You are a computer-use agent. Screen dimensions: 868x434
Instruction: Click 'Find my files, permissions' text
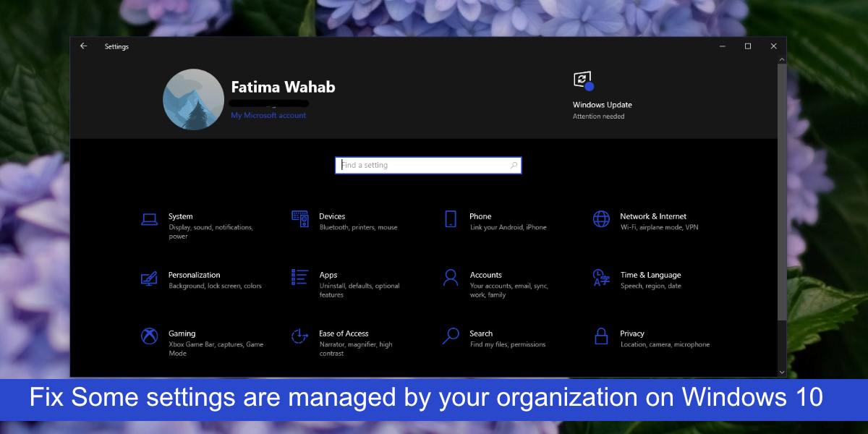click(508, 345)
